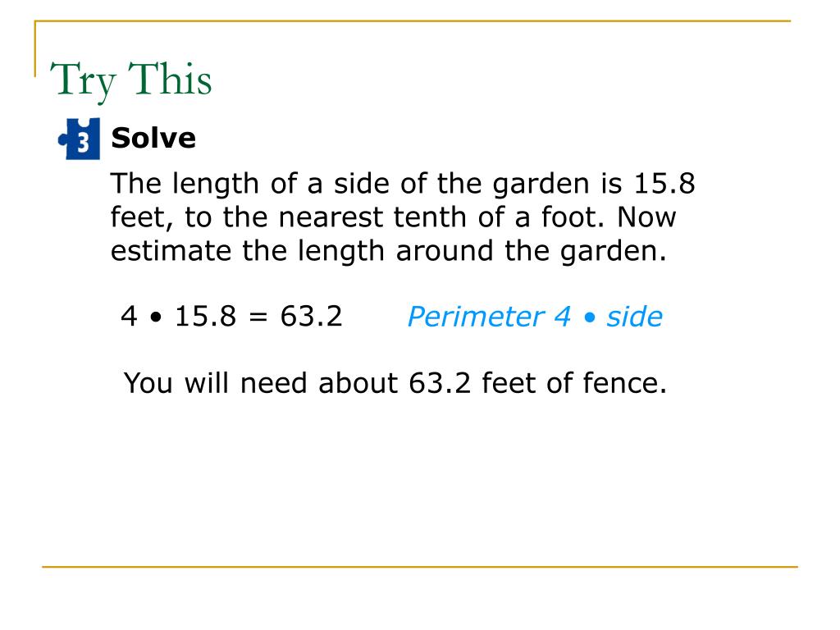Viewport: 840px width, 630px height.
Task: Click the sentence 'You will need about 63.2 feet'
Action: (x=395, y=383)
